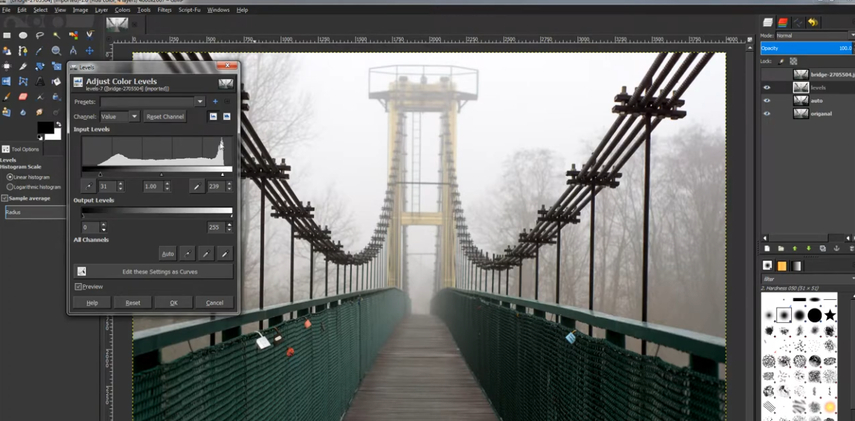The height and width of the screenshot is (421, 855).
Task: Open the Filters menu
Action: 164,10
